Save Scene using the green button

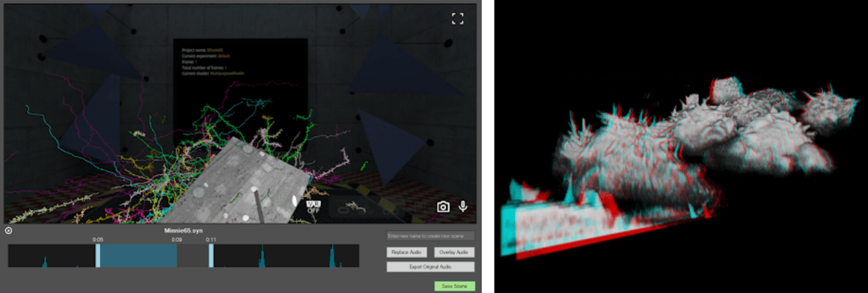454,286
